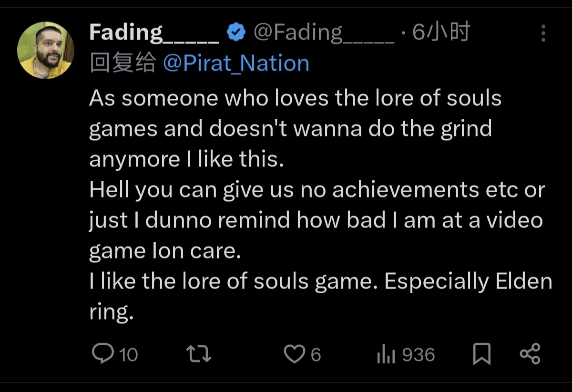Open the reply speech bubble icon
572x392 pixels.
click(x=101, y=354)
